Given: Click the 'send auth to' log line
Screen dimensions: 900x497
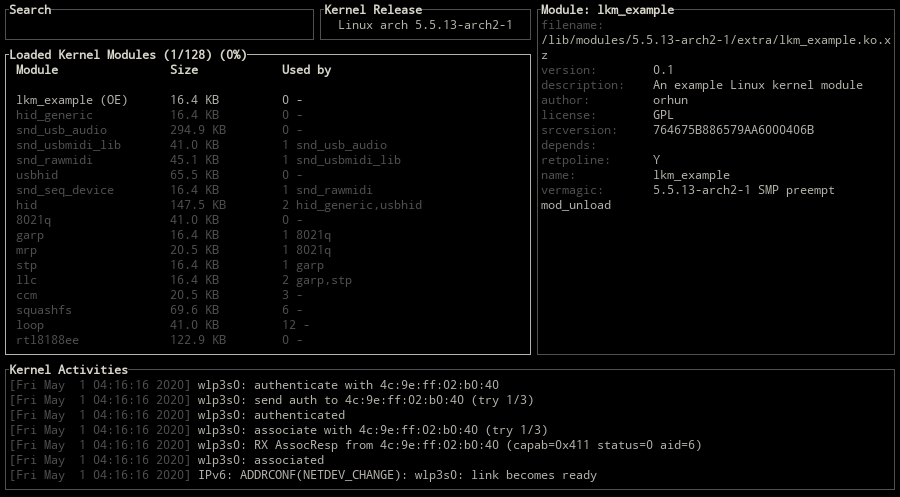Looking at the screenshot, I should 271,400.
